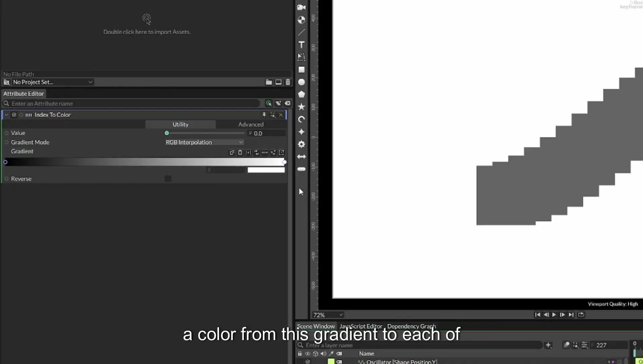
Task: Open the No Project Set dropdown
Action: pyautogui.click(x=52, y=82)
